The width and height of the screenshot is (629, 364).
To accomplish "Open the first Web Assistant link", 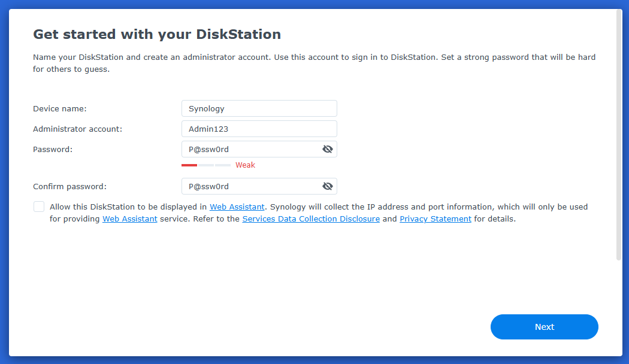I will pos(237,207).
